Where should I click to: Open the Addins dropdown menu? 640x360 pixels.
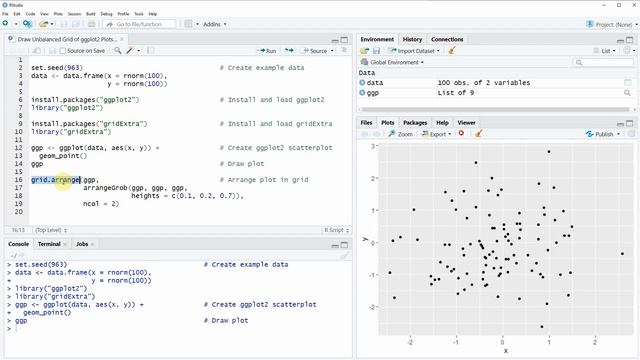(215, 24)
